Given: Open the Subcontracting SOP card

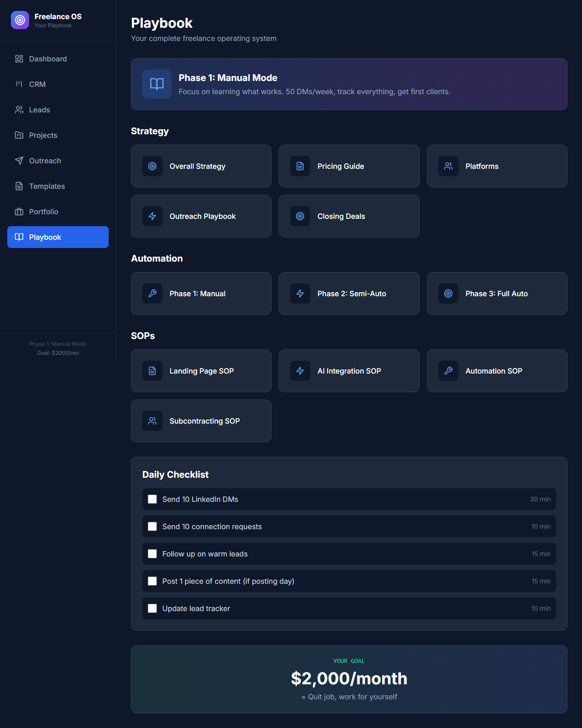Looking at the screenshot, I should coord(201,421).
